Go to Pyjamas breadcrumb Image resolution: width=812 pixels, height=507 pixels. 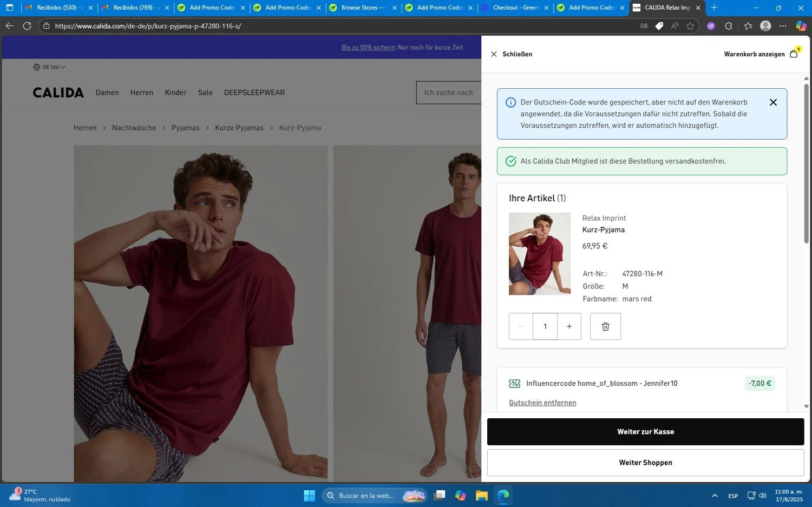[x=185, y=128]
